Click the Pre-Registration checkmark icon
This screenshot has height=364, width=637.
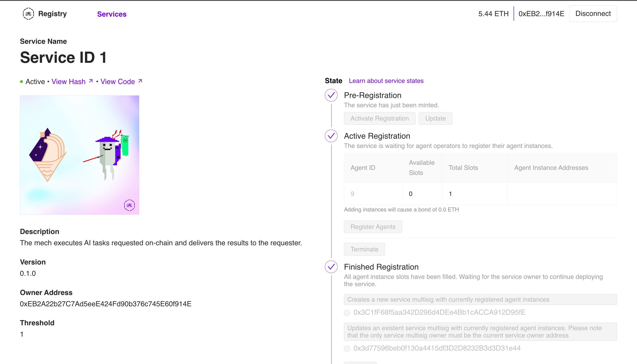click(331, 95)
